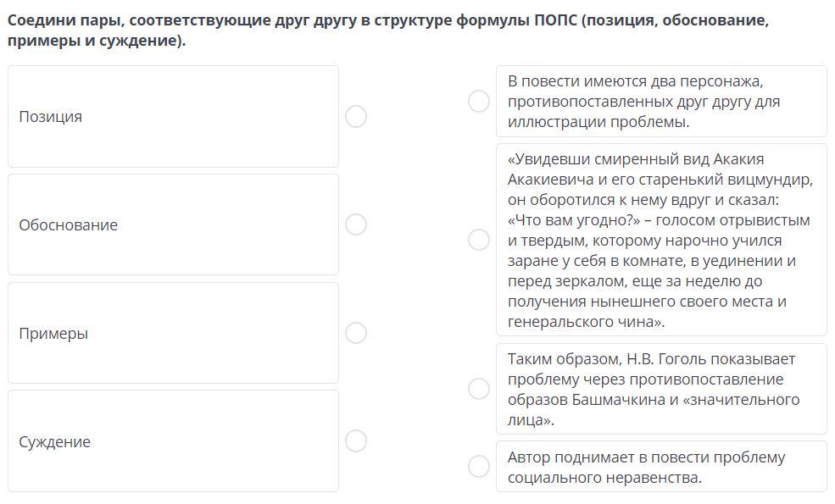Image resolution: width=835 pixels, height=504 pixels.
Task: Click the circle beside the 'В повести имеются два персонажа' answer
Action: click(479, 102)
